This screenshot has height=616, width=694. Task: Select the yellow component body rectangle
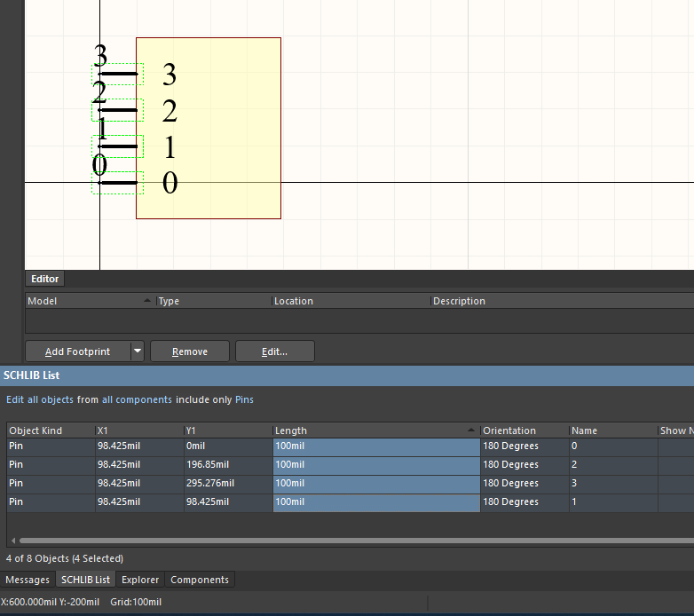pos(231,128)
